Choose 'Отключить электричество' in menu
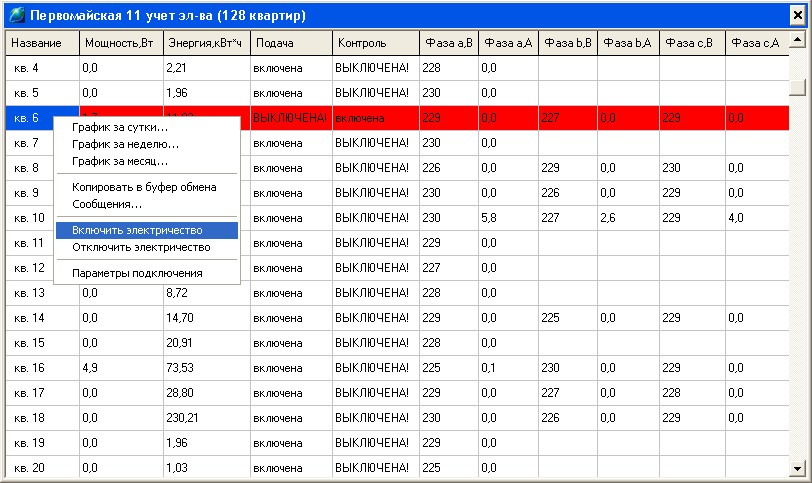Screen dimensions: 812x483 [141, 247]
